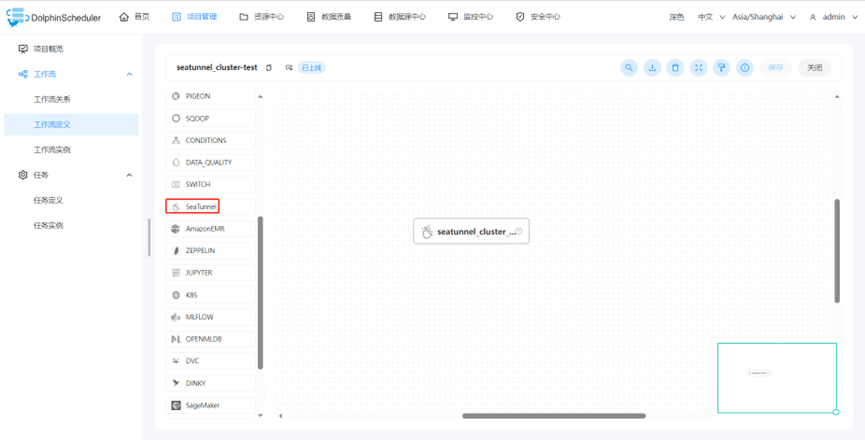The image size is (865, 440).
Task: Select the SWITCH task type
Action: (x=211, y=184)
